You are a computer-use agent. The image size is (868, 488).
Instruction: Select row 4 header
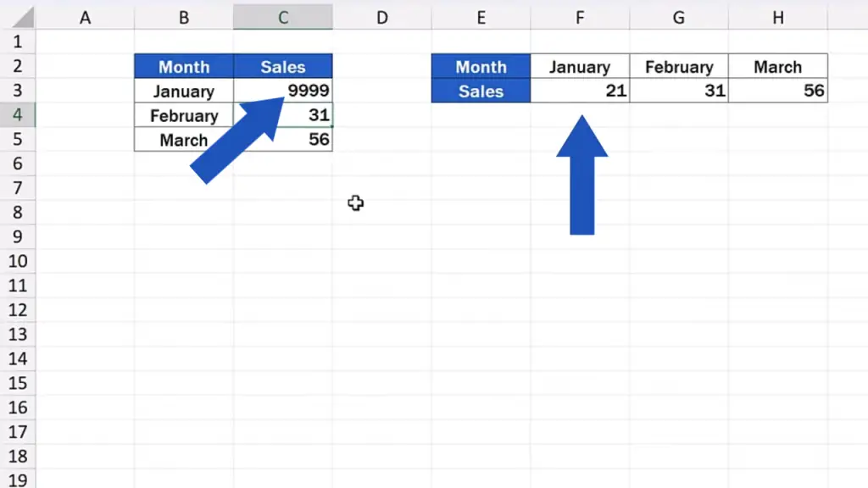pos(18,114)
